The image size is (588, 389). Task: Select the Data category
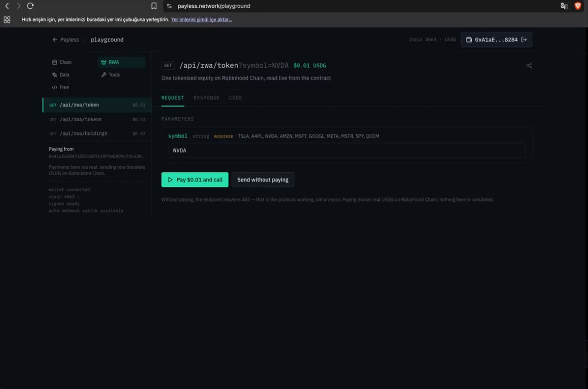click(61, 75)
